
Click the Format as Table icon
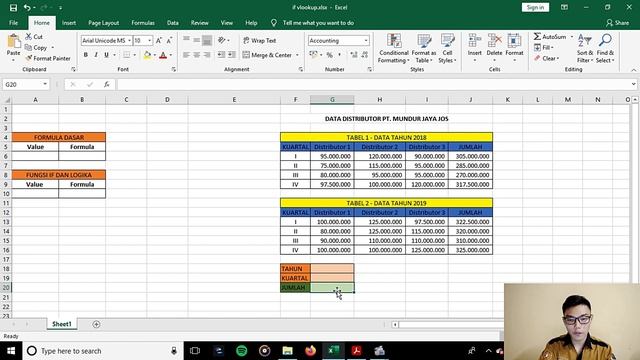click(x=424, y=41)
